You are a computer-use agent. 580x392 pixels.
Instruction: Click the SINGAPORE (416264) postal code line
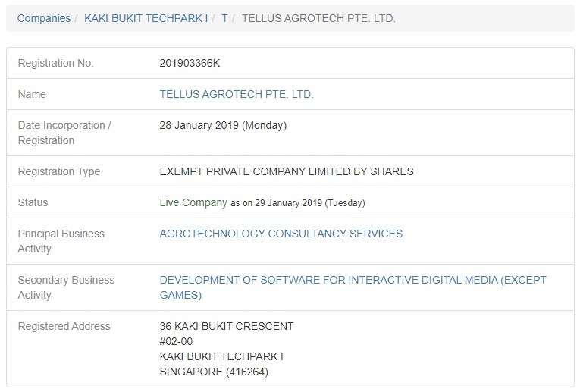click(214, 372)
